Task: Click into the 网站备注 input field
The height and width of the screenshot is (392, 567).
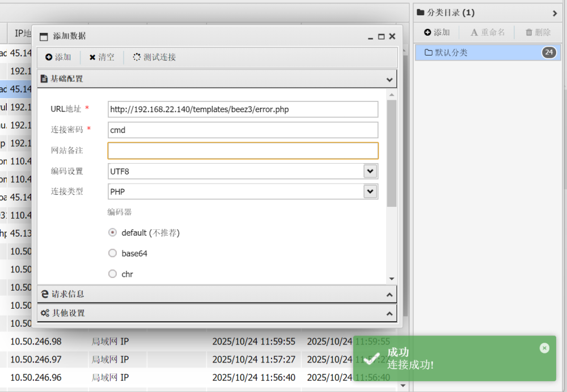Action: [243, 151]
